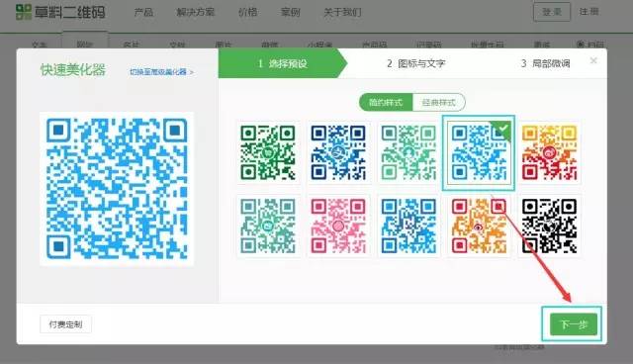633x364 pixels.
Task: Open the 价格 page
Action: point(247,12)
